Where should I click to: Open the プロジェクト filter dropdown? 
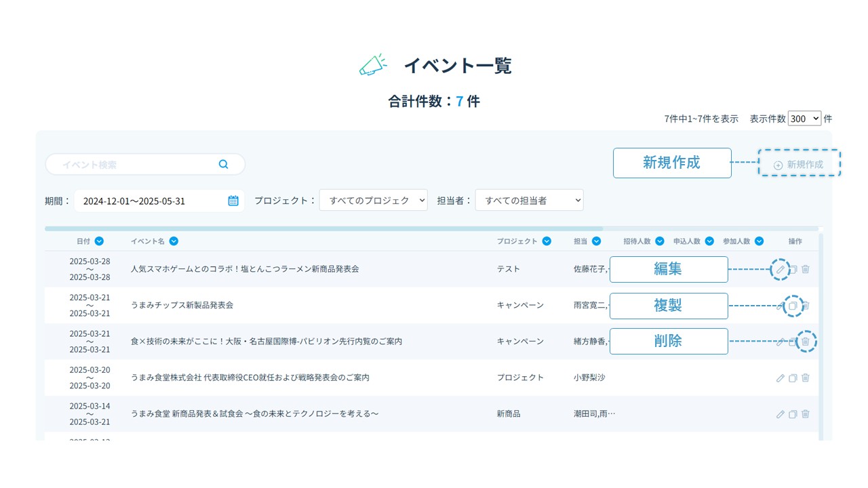click(373, 201)
